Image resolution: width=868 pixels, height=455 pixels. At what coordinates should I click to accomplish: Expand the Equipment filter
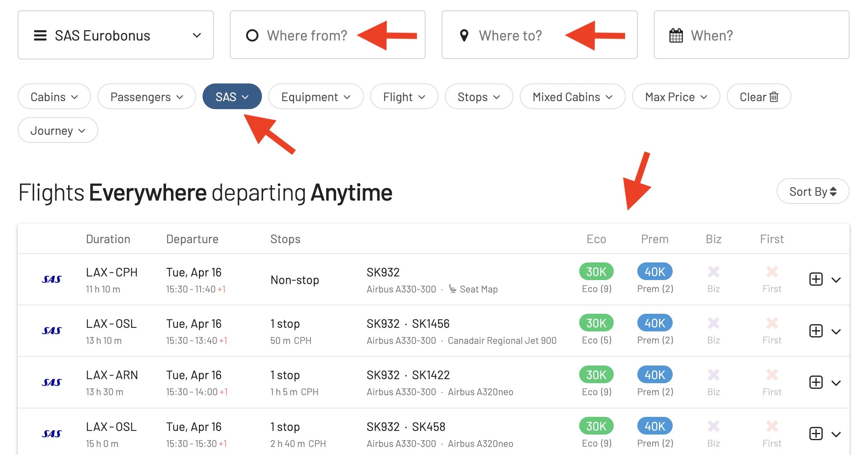point(316,97)
